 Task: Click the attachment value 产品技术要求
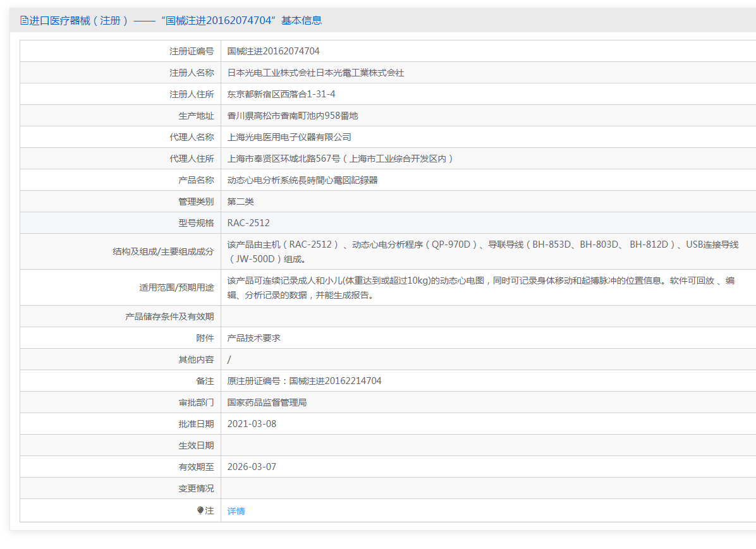pos(253,338)
